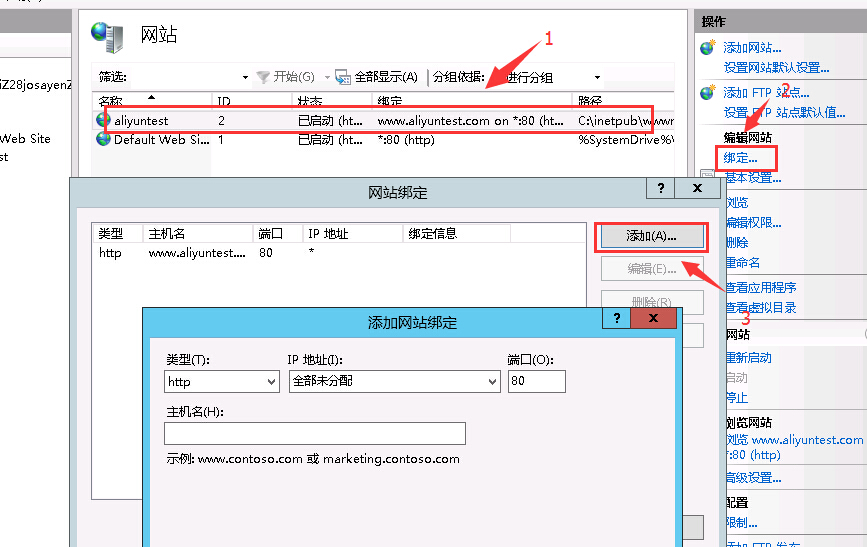Screen dimensions: 867x547
Task: Click help button in 添加网站绑定 dialog
Action: coord(618,319)
